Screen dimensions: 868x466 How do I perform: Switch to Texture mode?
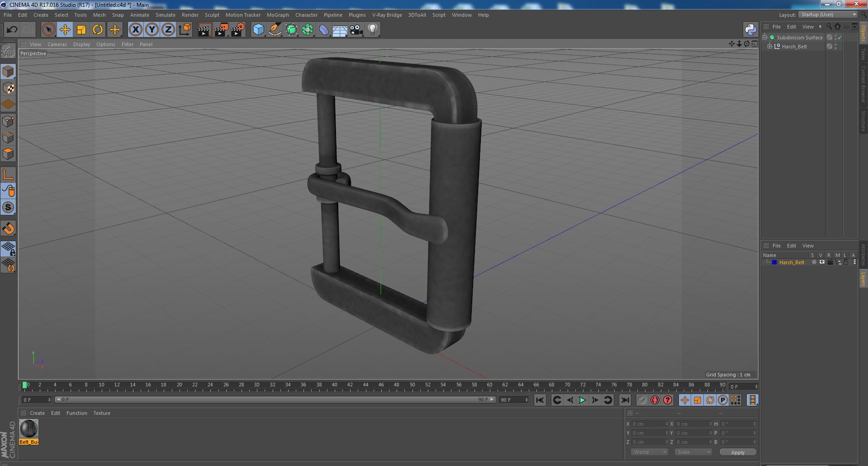click(x=8, y=88)
